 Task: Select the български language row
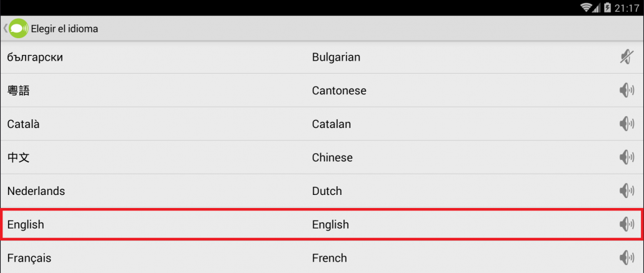tap(322, 57)
